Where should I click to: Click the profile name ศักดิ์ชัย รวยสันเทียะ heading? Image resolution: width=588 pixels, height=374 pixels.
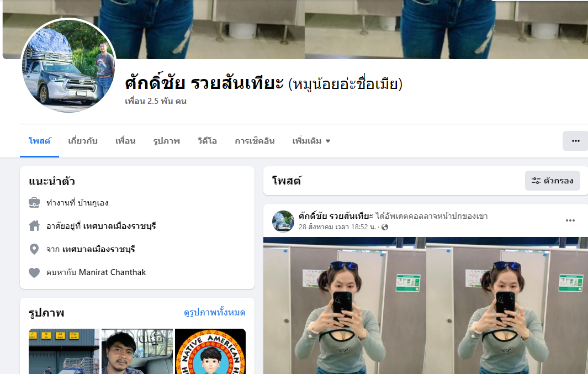204,83
